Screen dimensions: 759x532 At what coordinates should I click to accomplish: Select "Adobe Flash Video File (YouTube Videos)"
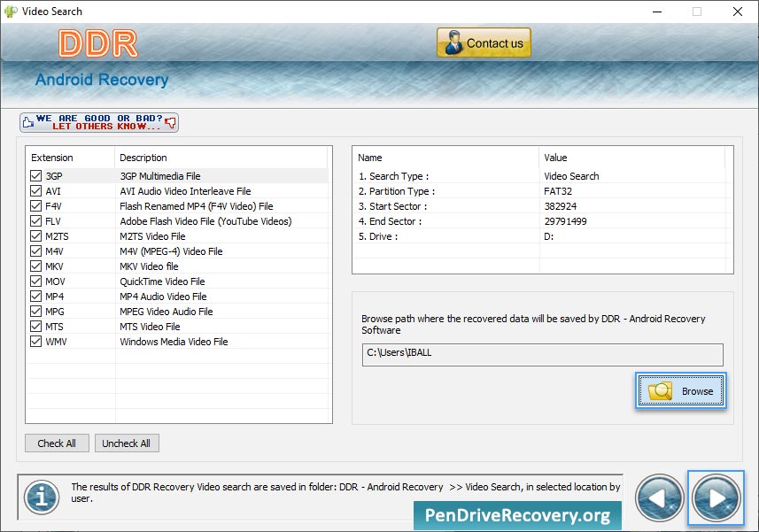tap(205, 221)
